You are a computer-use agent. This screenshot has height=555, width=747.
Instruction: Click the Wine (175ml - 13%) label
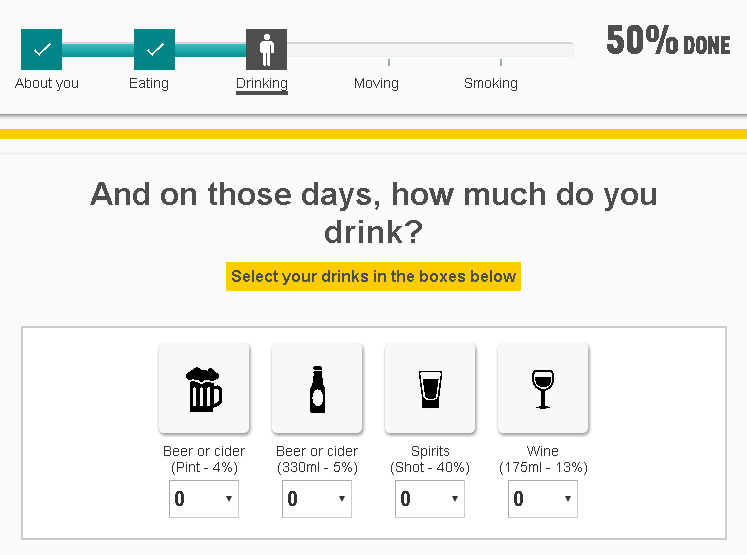click(x=543, y=459)
